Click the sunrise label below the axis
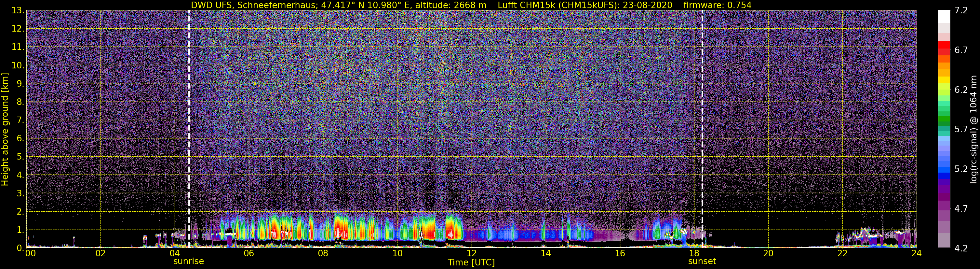This screenshot has height=269, width=980. tap(189, 262)
